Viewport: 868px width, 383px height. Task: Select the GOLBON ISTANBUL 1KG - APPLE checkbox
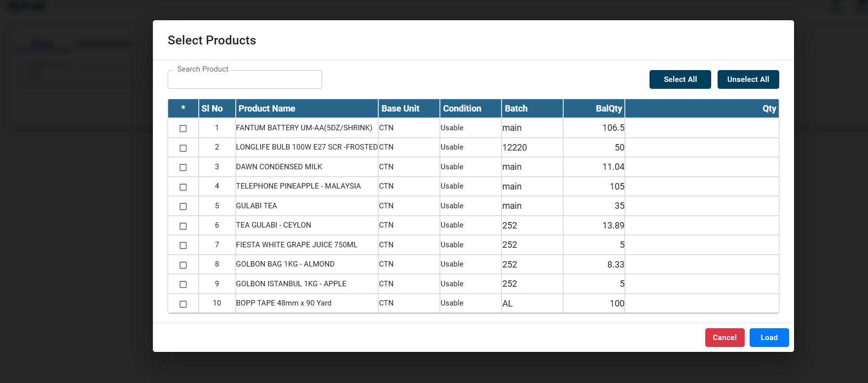tap(183, 284)
